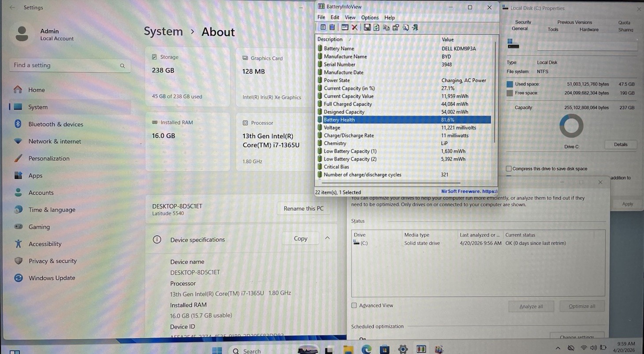Click the Settings gear on taskbar
The width and height of the screenshot is (644, 354).
[x=402, y=350]
